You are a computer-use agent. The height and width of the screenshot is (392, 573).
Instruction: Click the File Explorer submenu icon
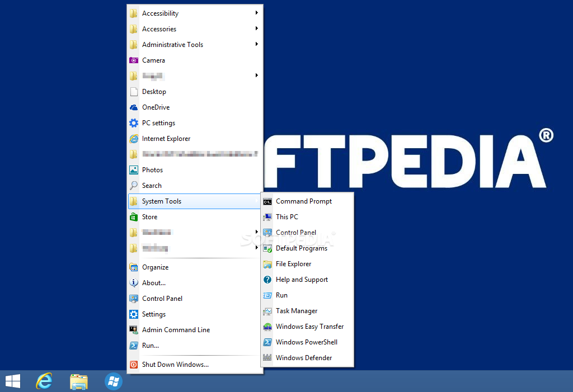click(267, 264)
